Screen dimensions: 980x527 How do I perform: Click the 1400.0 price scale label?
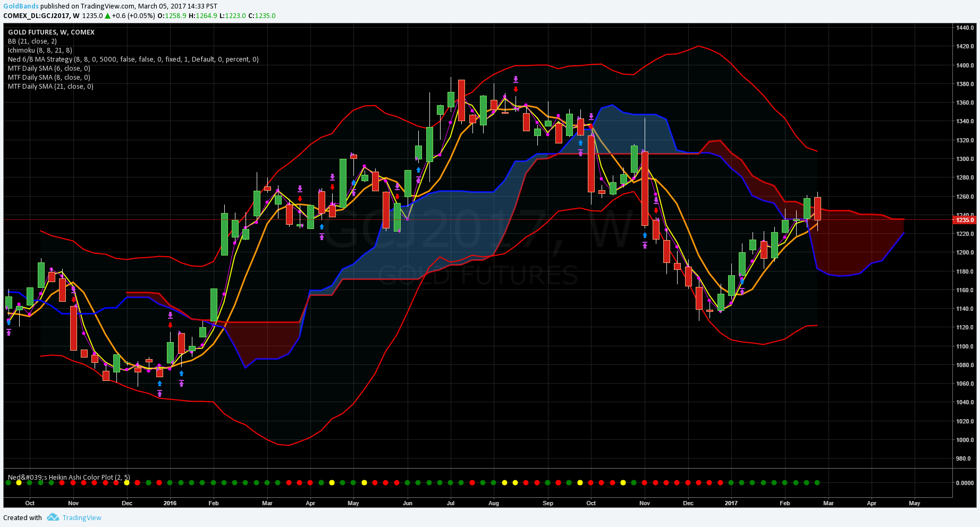pyautogui.click(x=965, y=65)
